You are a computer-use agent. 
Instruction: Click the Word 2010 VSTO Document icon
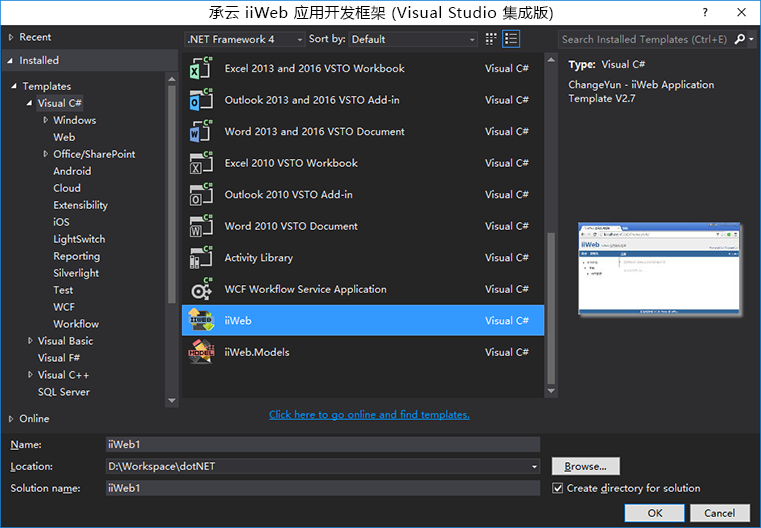click(x=201, y=226)
